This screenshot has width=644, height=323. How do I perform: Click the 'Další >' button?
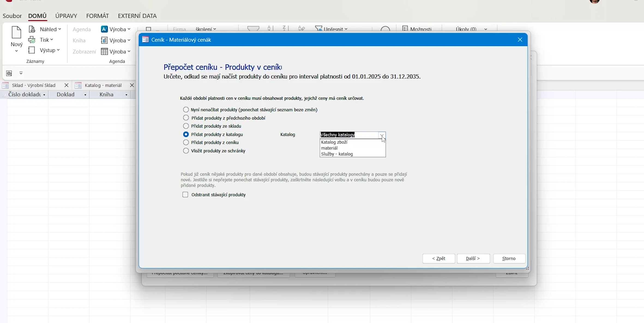point(473,258)
